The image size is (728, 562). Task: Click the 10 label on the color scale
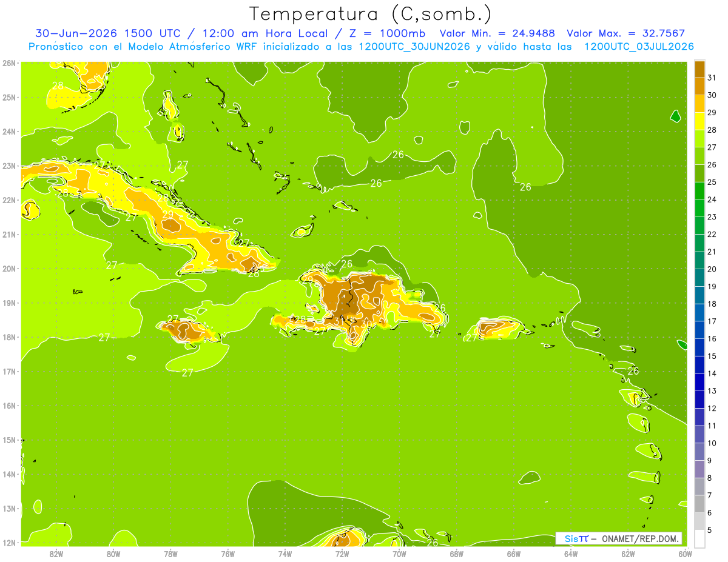pyautogui.click(x=712, y=443)
